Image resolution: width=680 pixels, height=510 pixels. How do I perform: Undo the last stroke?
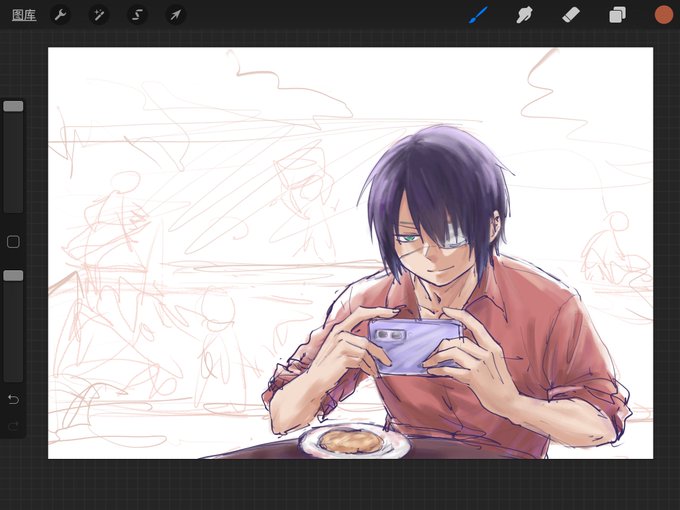13,399
